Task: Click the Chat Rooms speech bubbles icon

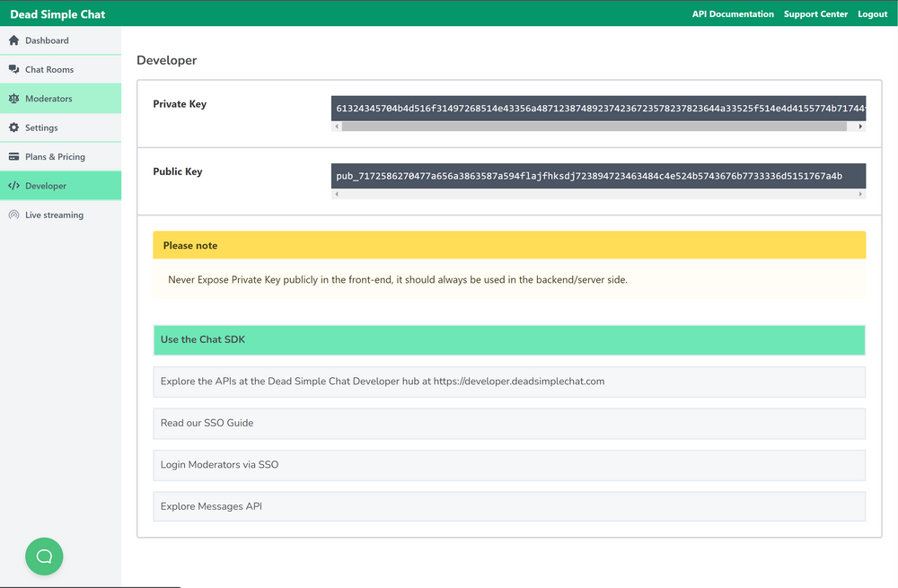Action: (13, 69)
